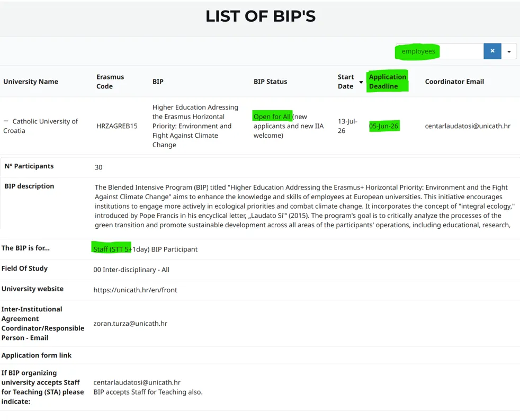
Task: Click the 05-Jun-26 application deadline cell
Action: 384,126
